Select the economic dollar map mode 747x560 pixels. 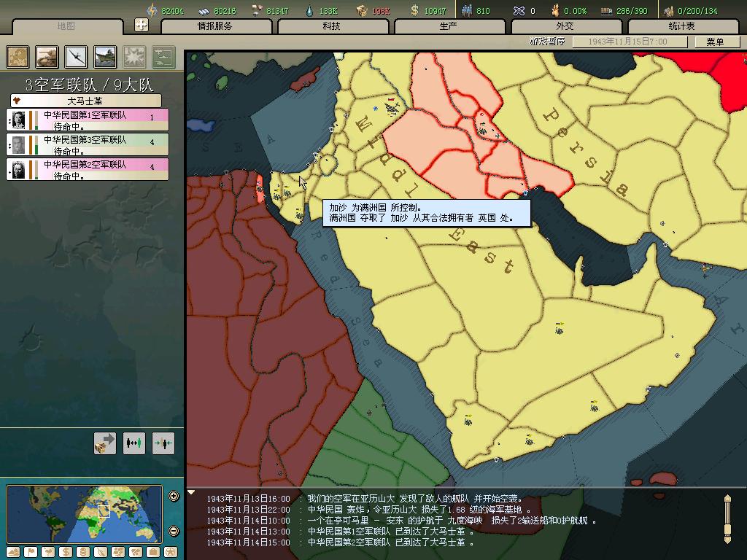65,552
